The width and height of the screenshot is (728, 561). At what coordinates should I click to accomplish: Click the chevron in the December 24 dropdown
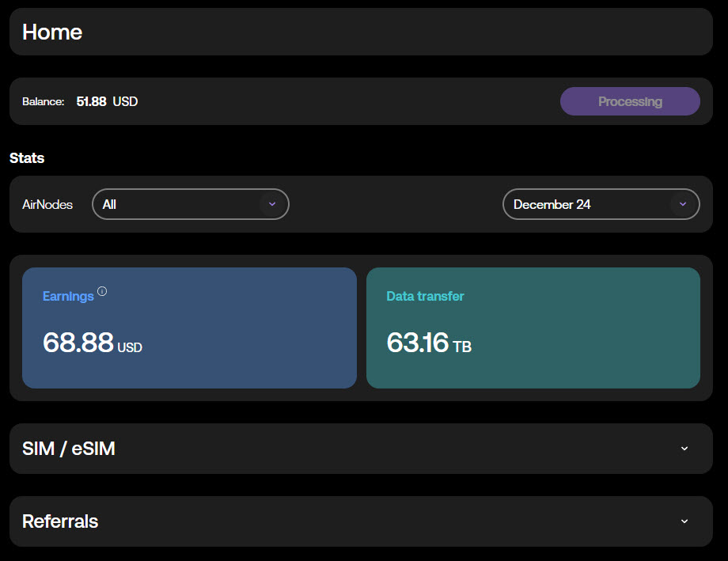[x=682, y=204]
